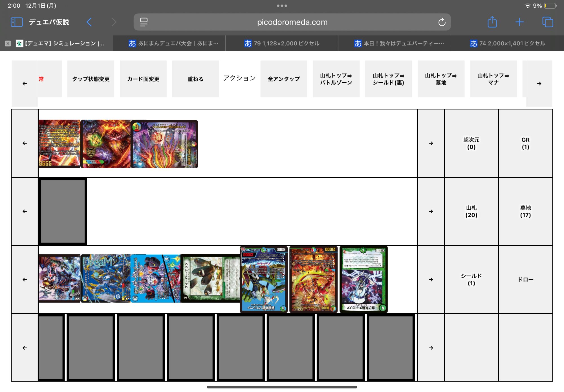Select the Volzeos-Balamord card

point(164,144)
